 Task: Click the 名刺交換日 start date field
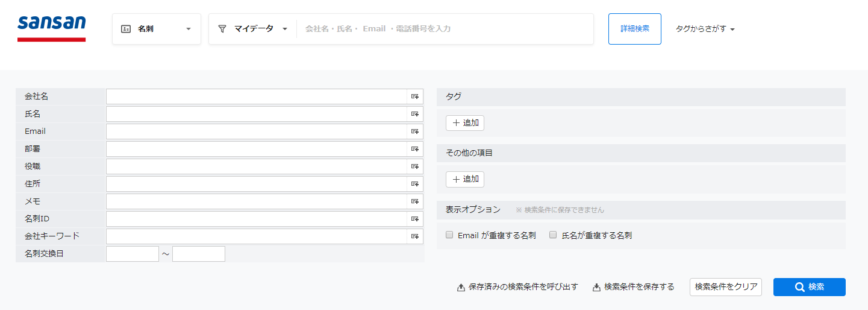[133, 254]
